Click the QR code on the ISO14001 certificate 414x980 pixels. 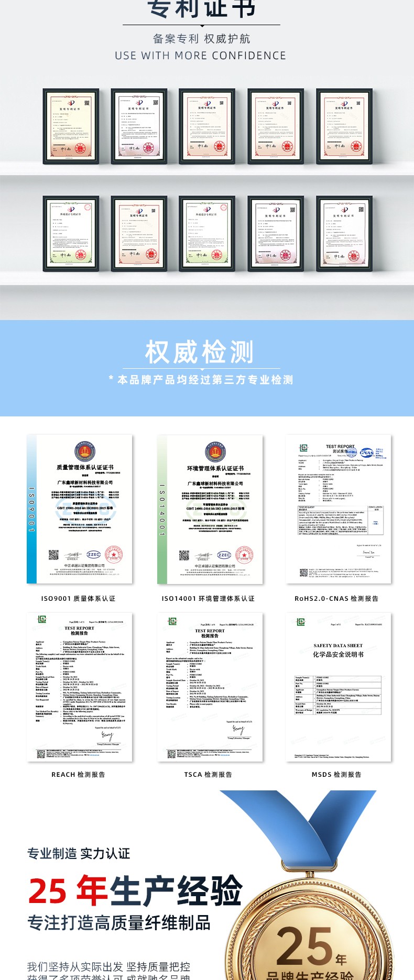pos(184,556)
